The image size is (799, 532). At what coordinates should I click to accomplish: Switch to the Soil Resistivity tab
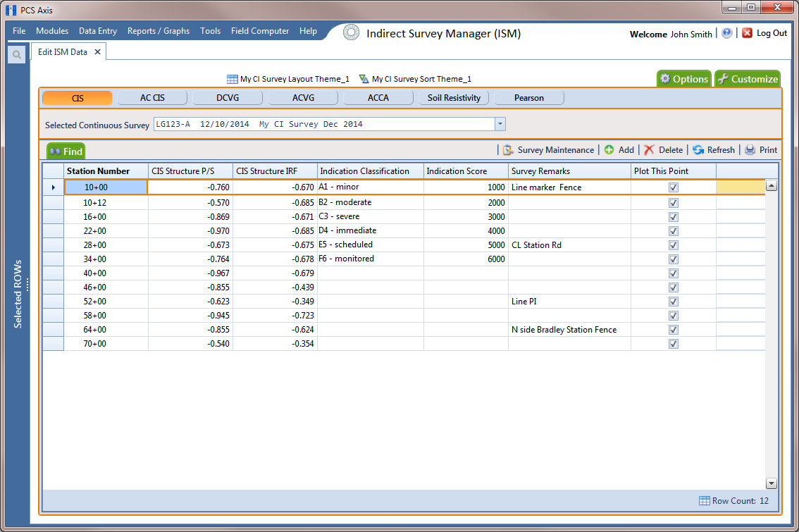[454, 98]
